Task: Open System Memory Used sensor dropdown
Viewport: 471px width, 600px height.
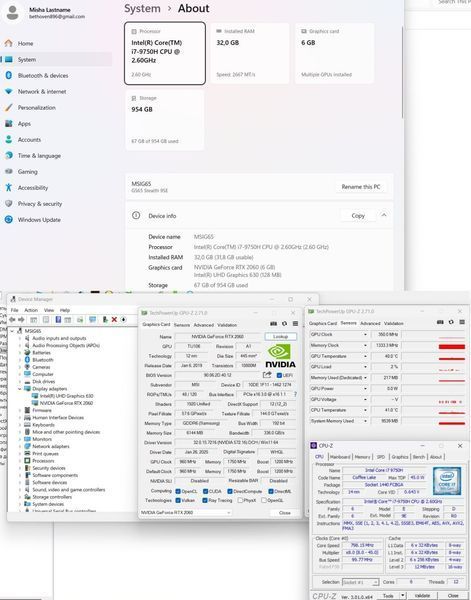Action: (365, 421)
